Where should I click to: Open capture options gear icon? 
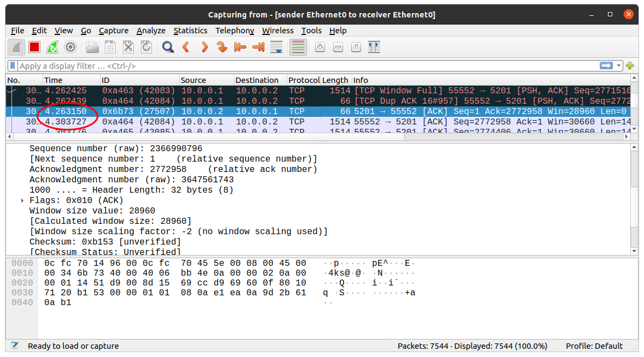click(70, 47)
